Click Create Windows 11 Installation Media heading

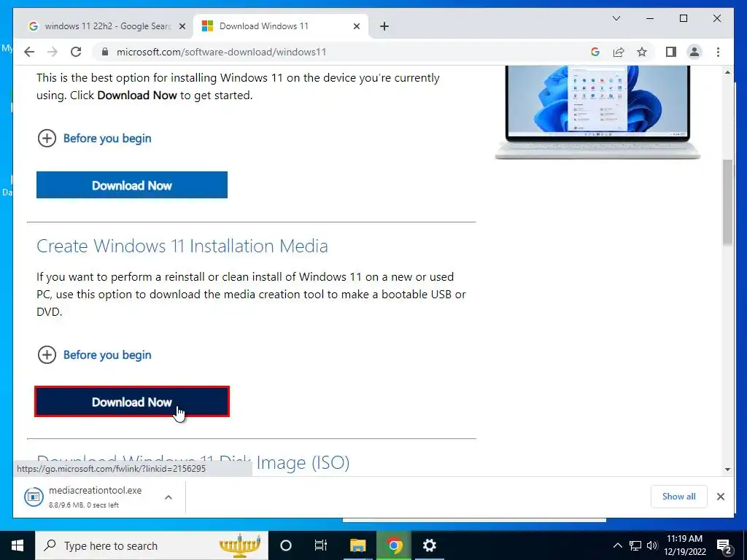pos(182,246)
